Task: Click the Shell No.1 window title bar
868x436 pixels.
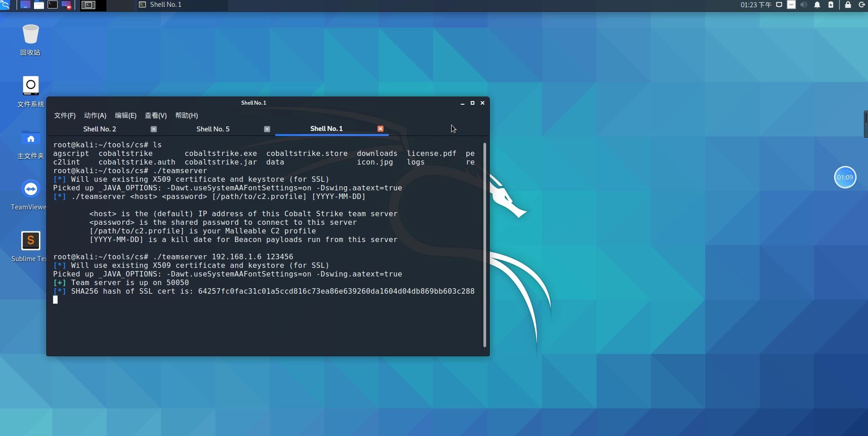Action: (254, 103)
